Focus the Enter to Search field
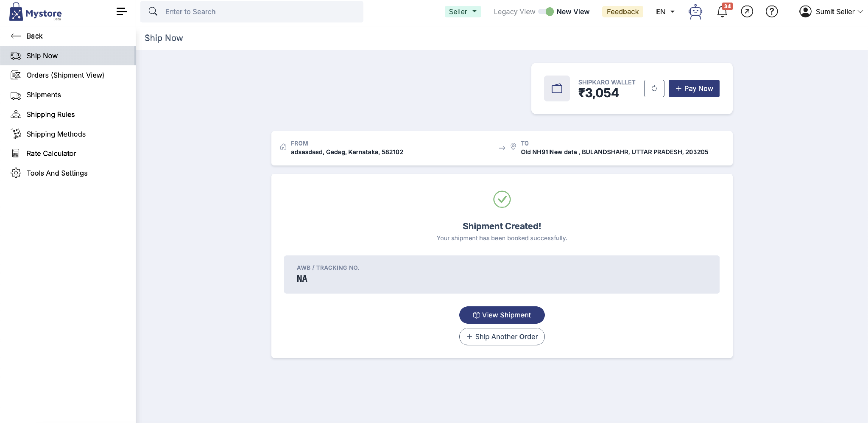This screenshot has height=423, width=868. (252, 12)
